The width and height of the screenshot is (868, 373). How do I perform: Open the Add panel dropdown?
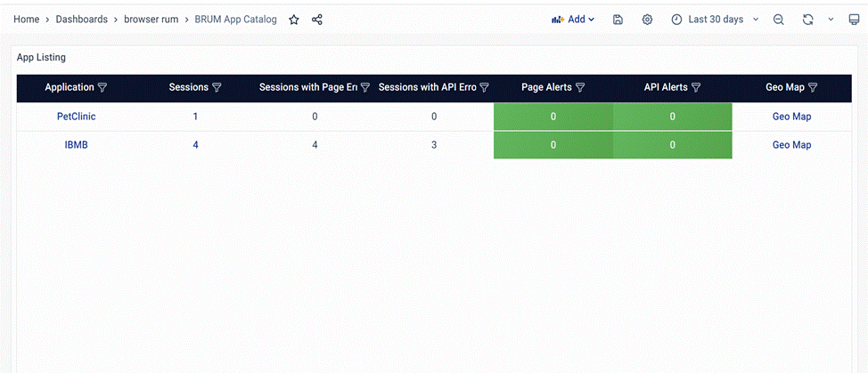coord(573,20)
